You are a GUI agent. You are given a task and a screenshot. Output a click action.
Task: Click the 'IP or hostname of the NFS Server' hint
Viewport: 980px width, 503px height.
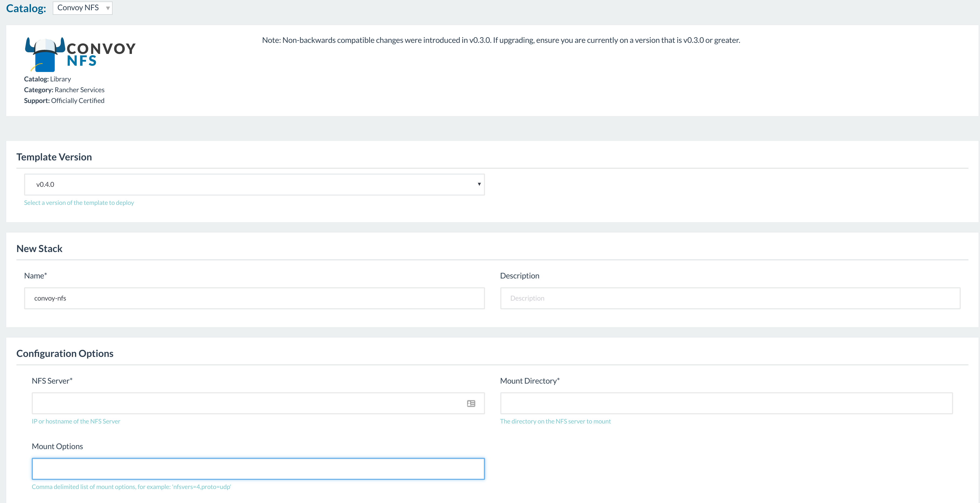[76, 421]
